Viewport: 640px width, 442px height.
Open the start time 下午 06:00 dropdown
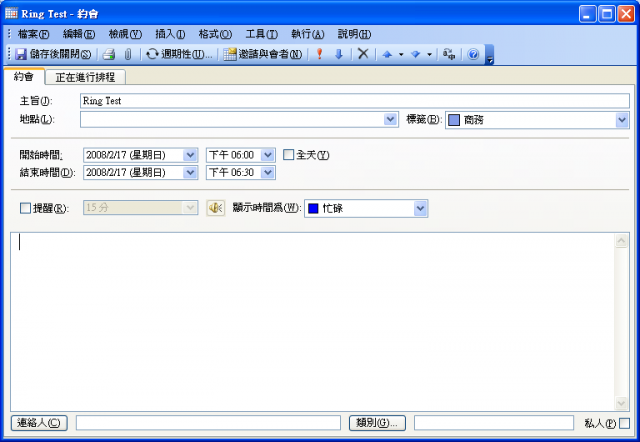[267, 155]
